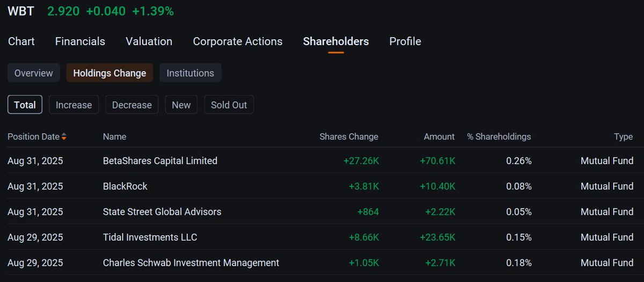Select +8.66K shares change cell
Viewport: 644px width, 282px height.
[x=364, y=237]
